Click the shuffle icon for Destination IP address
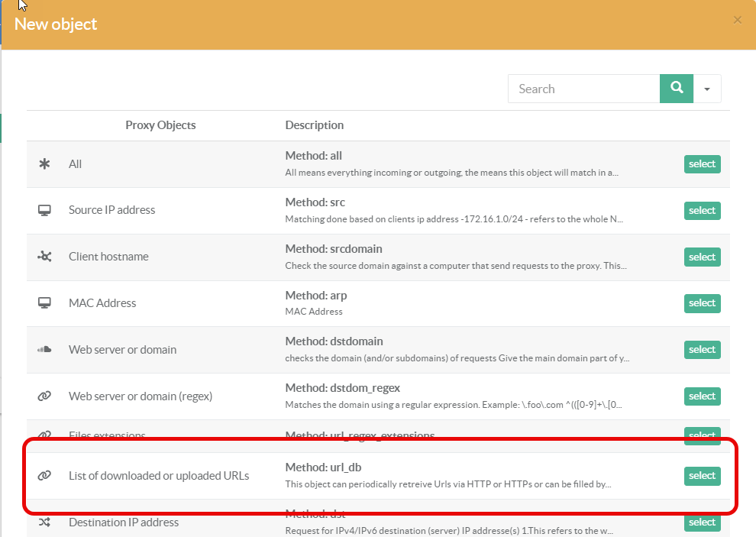 pos(44,522)
